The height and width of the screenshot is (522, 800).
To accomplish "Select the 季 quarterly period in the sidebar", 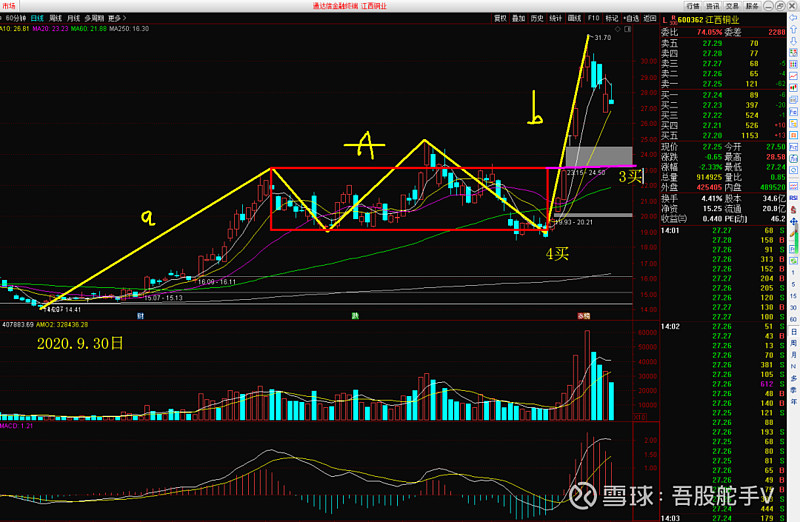I will tap(793, 390).
